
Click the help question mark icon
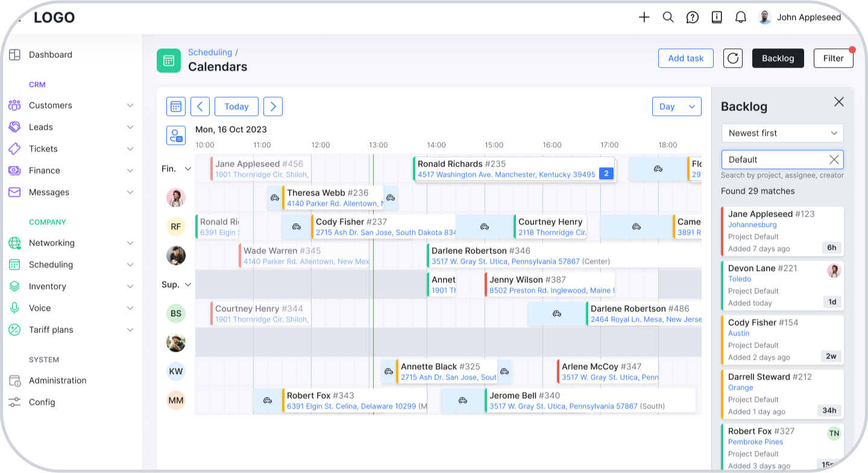point(692,17)
